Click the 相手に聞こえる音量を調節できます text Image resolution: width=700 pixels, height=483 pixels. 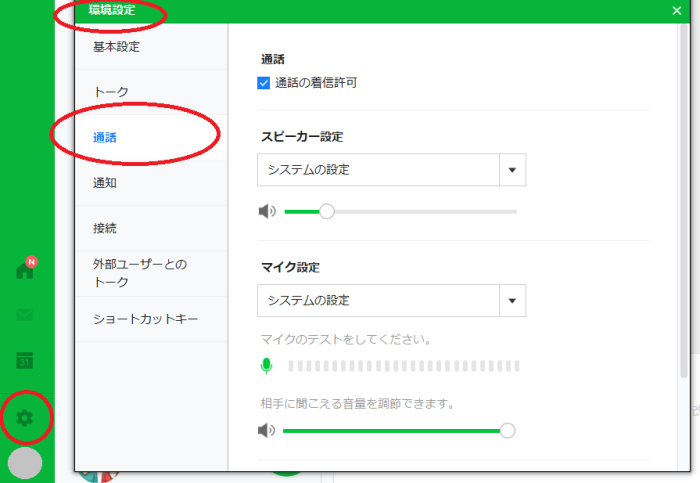358,404
